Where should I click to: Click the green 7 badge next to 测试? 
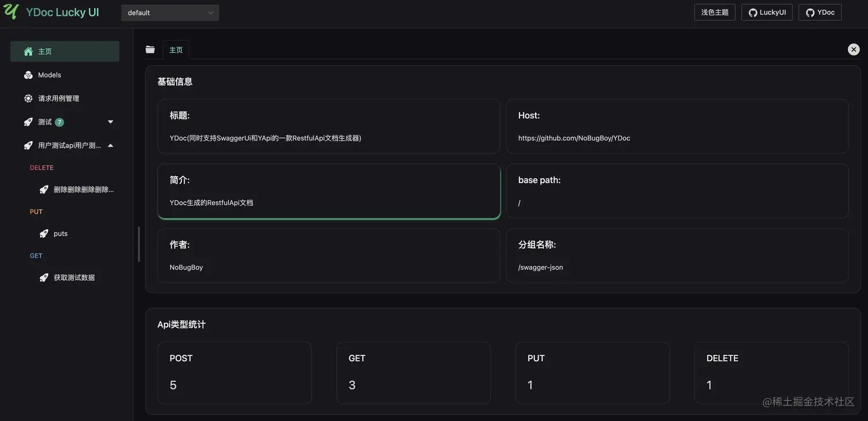(59, 122)
